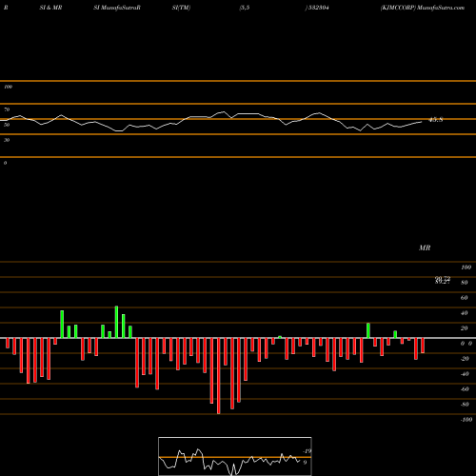
Task: Click the 60 label on the MR scale
Action: (x=465, y=298)
